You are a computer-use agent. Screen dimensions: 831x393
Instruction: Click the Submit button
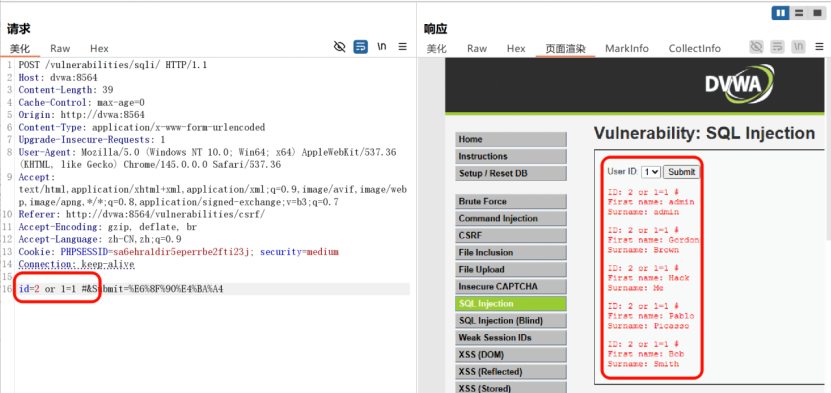[682, 172]
